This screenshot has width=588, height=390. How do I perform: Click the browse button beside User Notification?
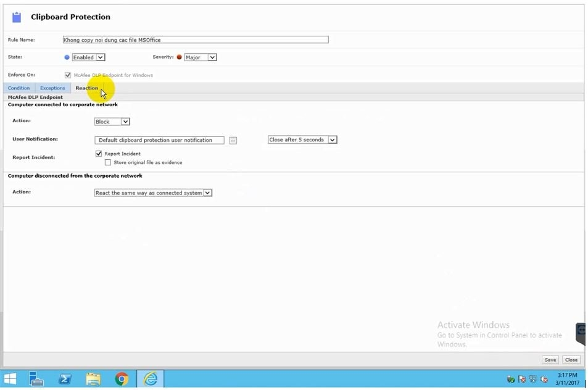point(233,141)
